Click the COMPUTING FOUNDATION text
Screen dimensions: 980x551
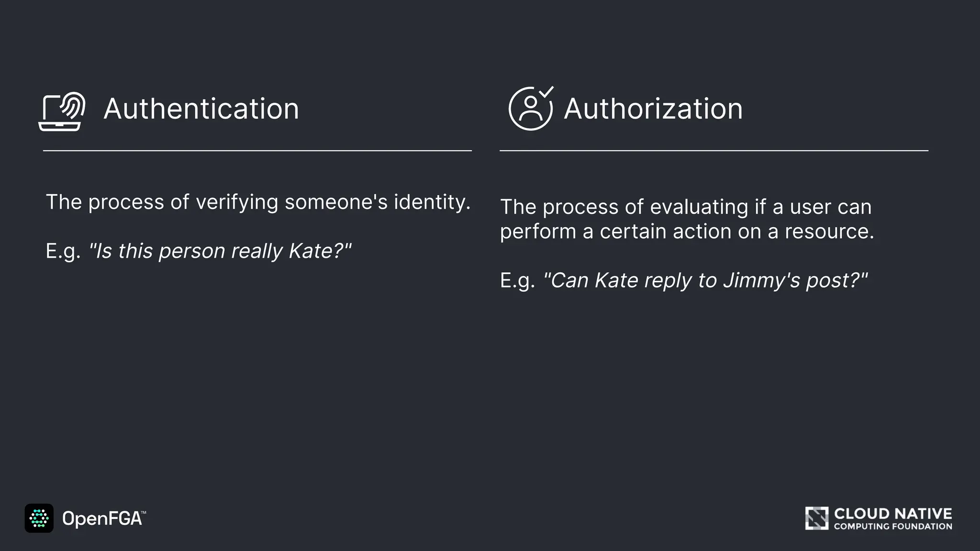pyautogui.click(x=892, y=527)
